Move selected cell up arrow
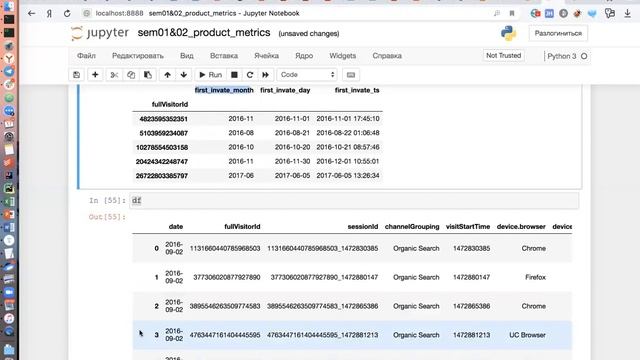The width and height of the screenshot is (640, 360). (167, 75)
